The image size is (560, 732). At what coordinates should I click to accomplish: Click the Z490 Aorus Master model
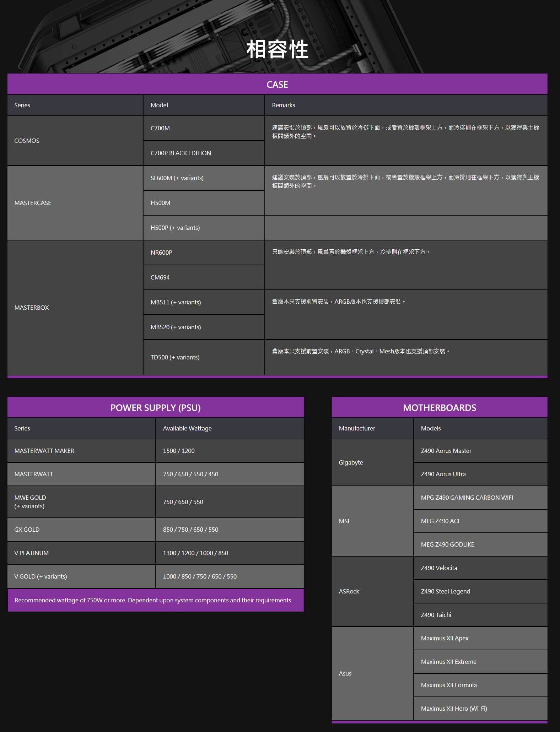[x=481, y=451]
